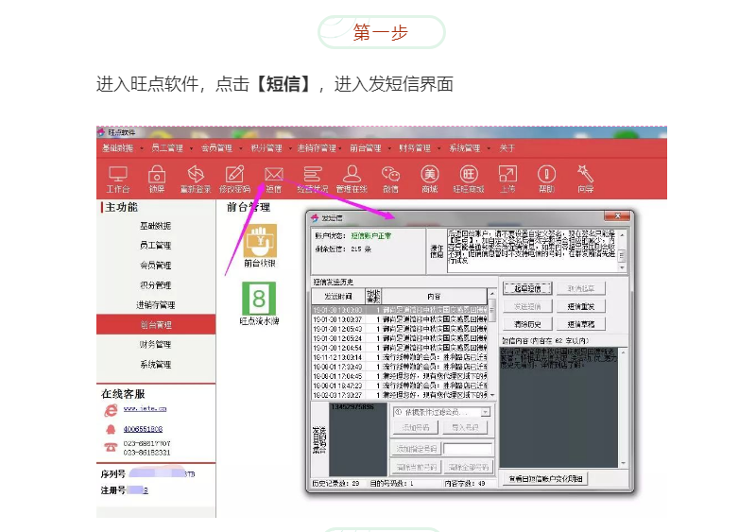Open the 帮助 help icon
The width and height of the screenshot is (756, 532).
(546, 179)
